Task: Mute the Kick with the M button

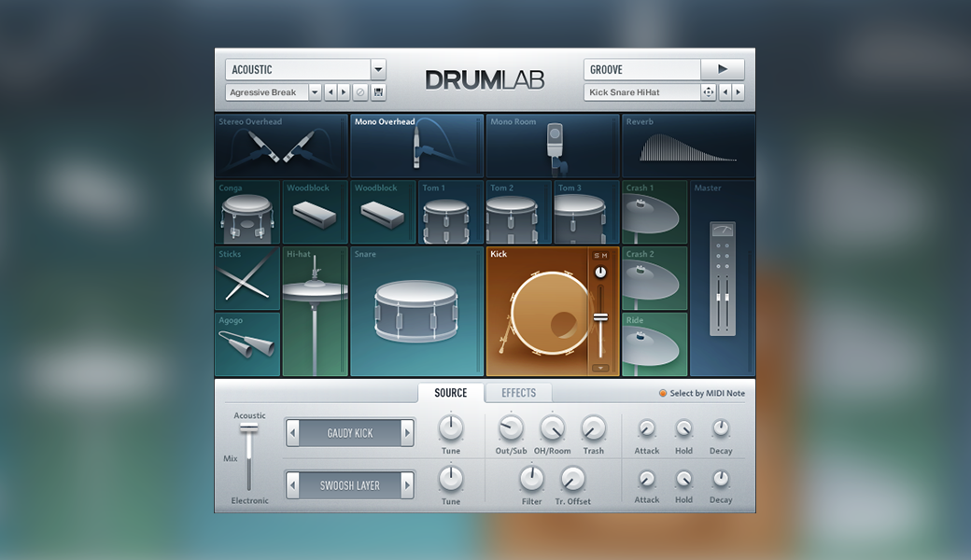Action: (604, 256)
